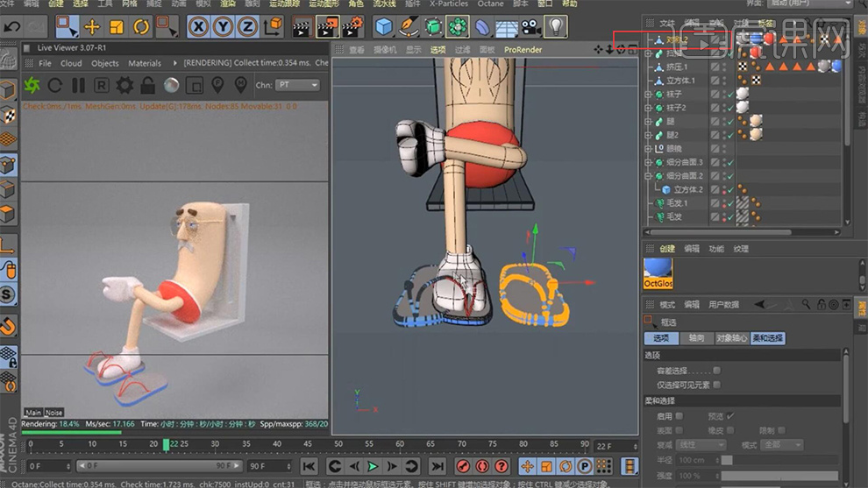This screenshot has height=488, width=868.
Task: Go to timeline start button
Action: coord(309,466)
